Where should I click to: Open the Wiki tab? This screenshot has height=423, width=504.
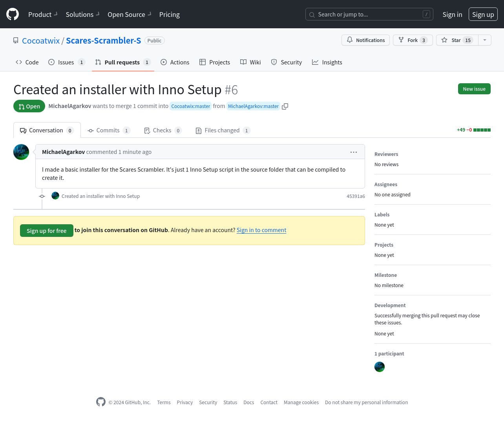250,62
